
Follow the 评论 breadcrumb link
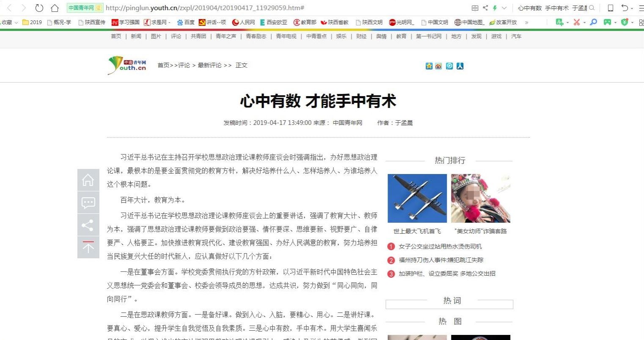point(184,65)
